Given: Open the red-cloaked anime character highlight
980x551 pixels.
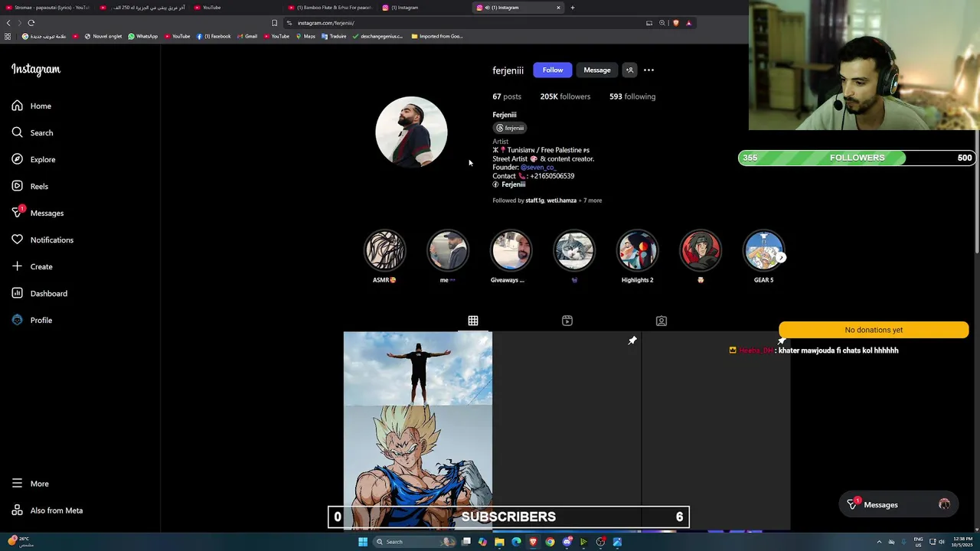Looking at the screenshot, I should click(701, 251).
